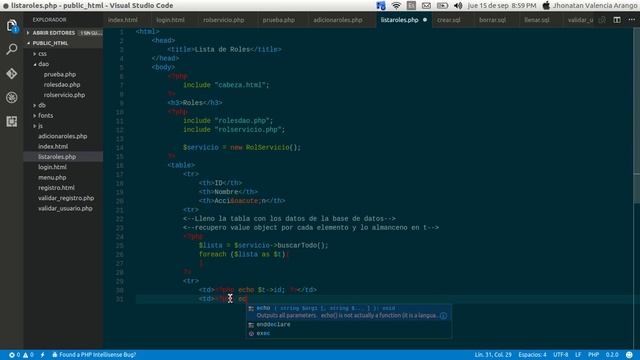The height and width of the screenshot is (360, 640).
Task: Open the Extensions view
Action: click(x=12, y=121)
